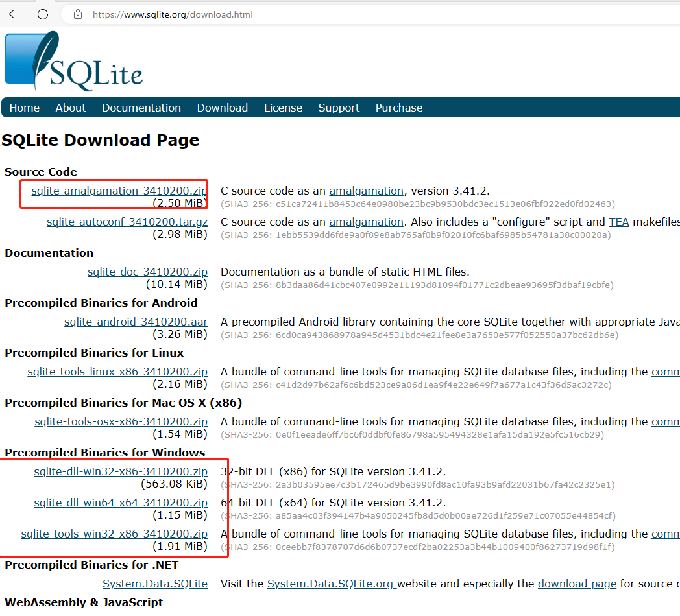Click SHA3-256 hash starting 8b3daa86d41

pyautogui.click(x=417, y=285)
